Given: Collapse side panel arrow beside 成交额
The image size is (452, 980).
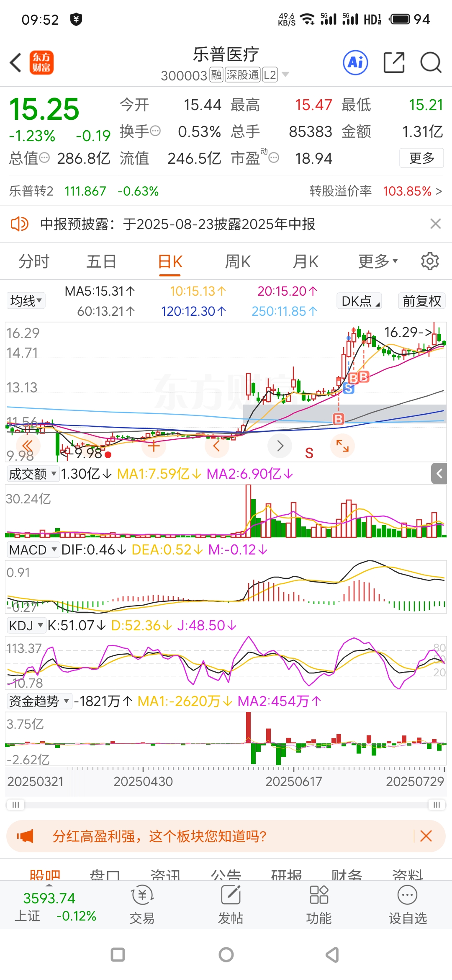Looking at the screenshot, I should point(439,474).
